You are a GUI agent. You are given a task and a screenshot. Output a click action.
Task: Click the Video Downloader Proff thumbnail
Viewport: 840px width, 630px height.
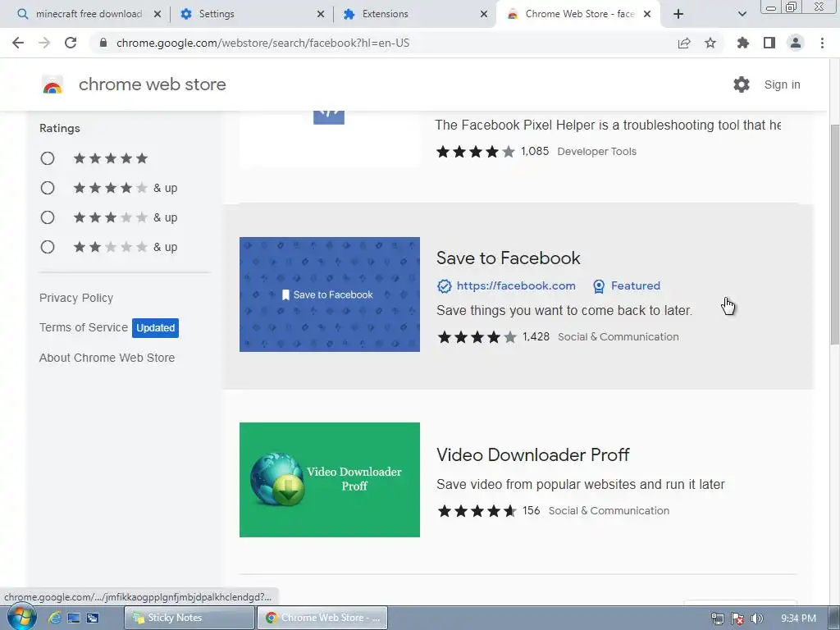pos(330,480)
